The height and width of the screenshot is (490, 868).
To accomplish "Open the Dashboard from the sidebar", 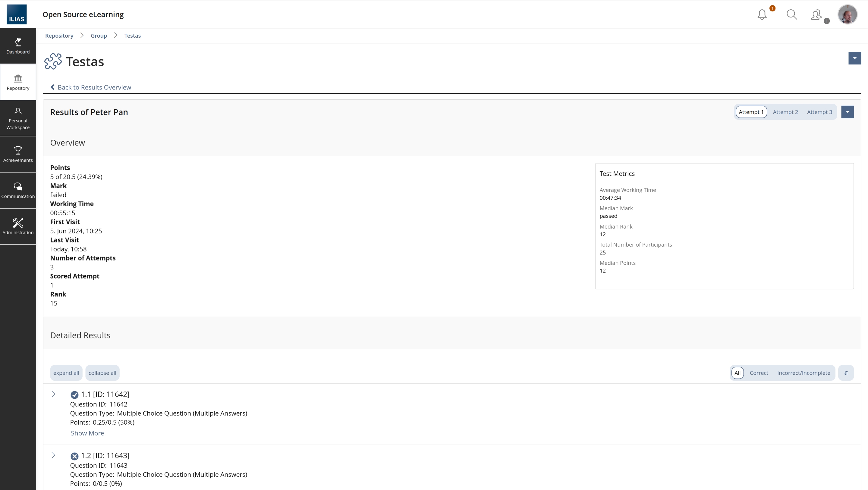I will tap(18, 46).
